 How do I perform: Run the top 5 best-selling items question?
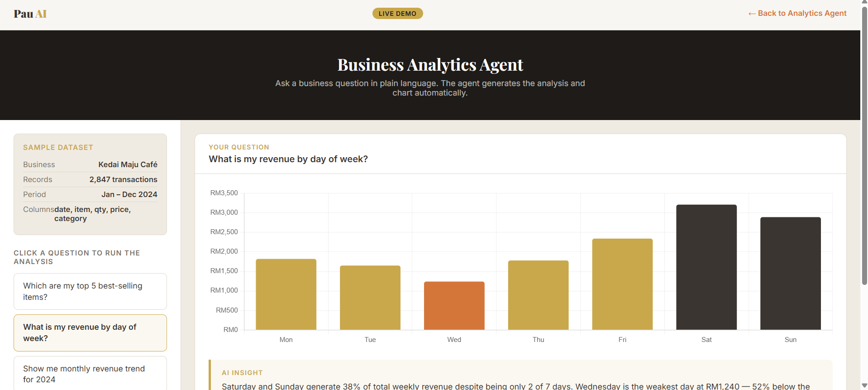pos(90,291)
